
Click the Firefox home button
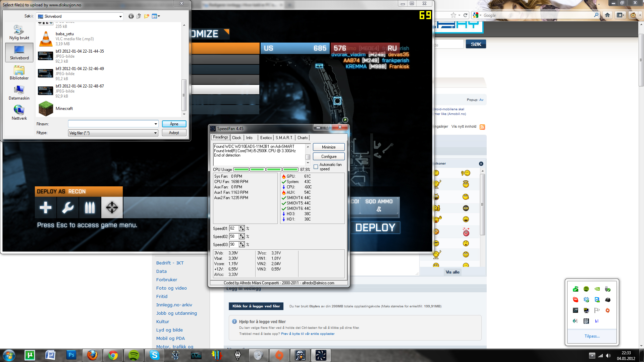click(x=607, y=15)
